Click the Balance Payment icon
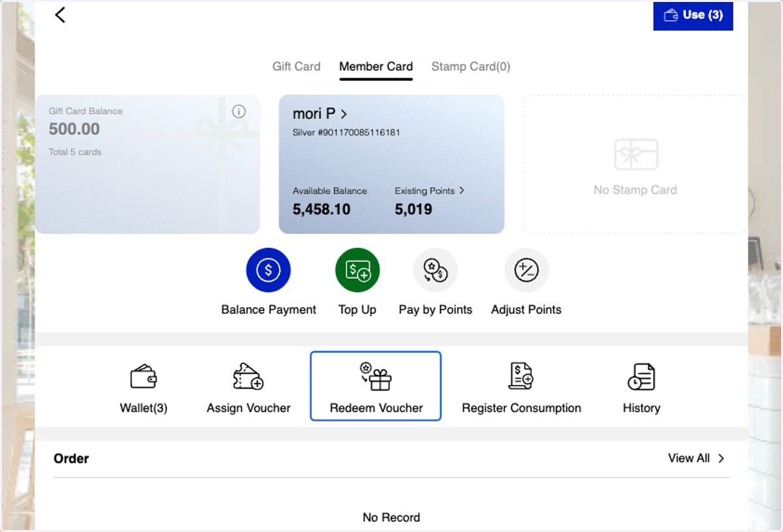 coord(268,270)
